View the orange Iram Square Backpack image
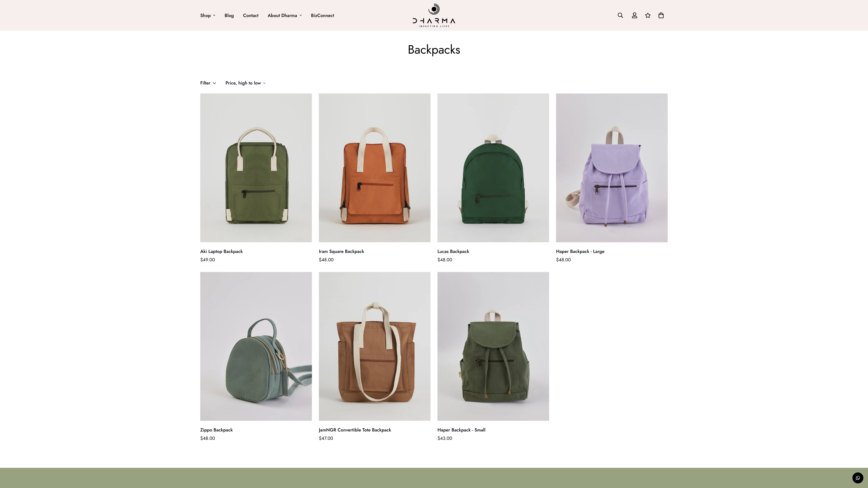868x488 pixels. (x=374, y=168)
